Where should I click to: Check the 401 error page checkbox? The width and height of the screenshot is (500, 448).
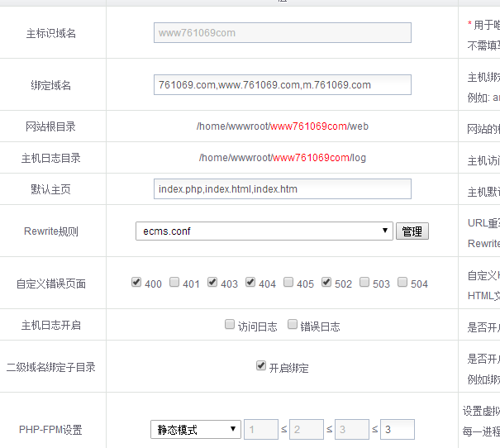(x=174, y=283)
